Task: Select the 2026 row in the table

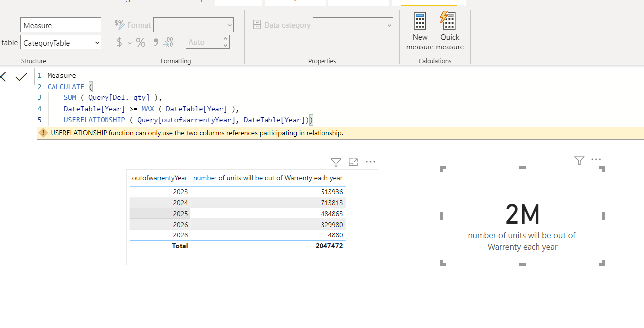Action: coord(237,225)
